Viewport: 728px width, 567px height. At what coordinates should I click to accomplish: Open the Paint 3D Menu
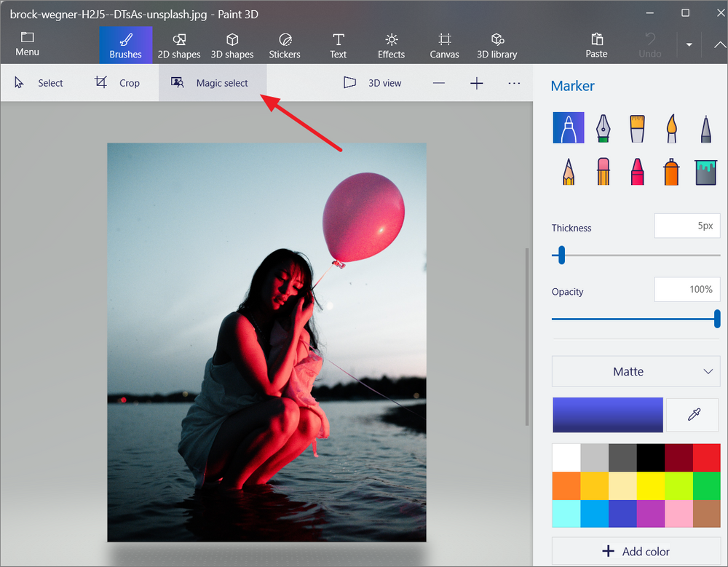pyautogui.click(x=27, y=44)
